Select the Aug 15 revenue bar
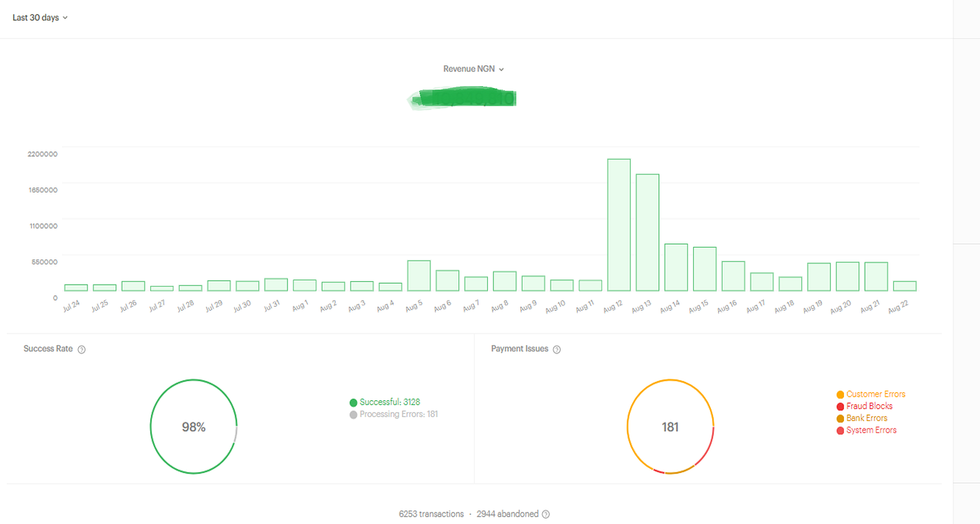This screenshot has width=980, height=524. [x=705, y=269]
